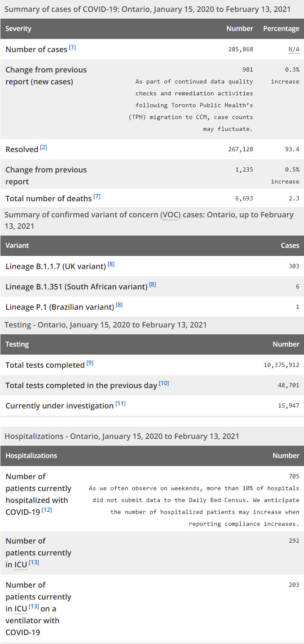The width and height of the screenshot is (304, 644).
Task: Open footnote 1 beside Number of cases
Action: click(73, 47)
